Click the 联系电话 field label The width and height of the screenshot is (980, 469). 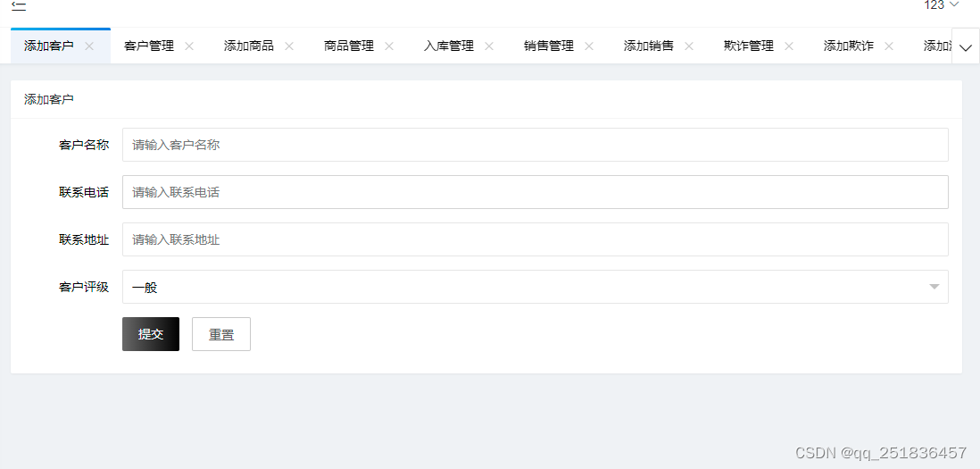pyautogui.click(x=84, y=192)
